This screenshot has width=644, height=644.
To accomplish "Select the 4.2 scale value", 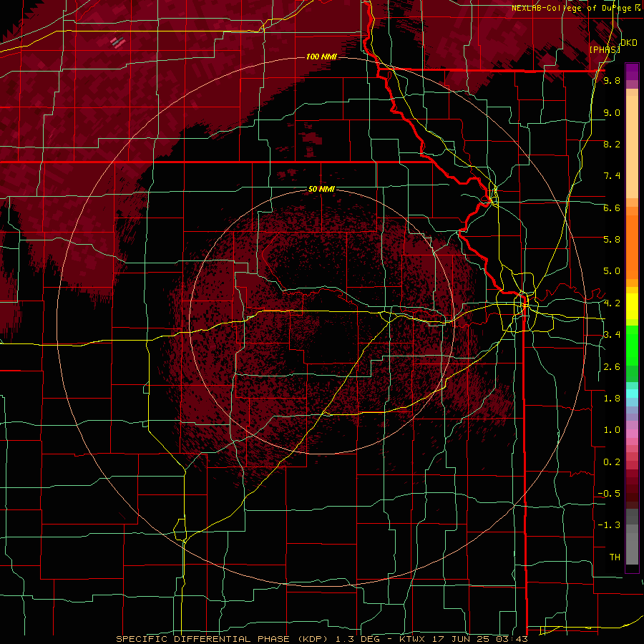I will tap(612, 303).
